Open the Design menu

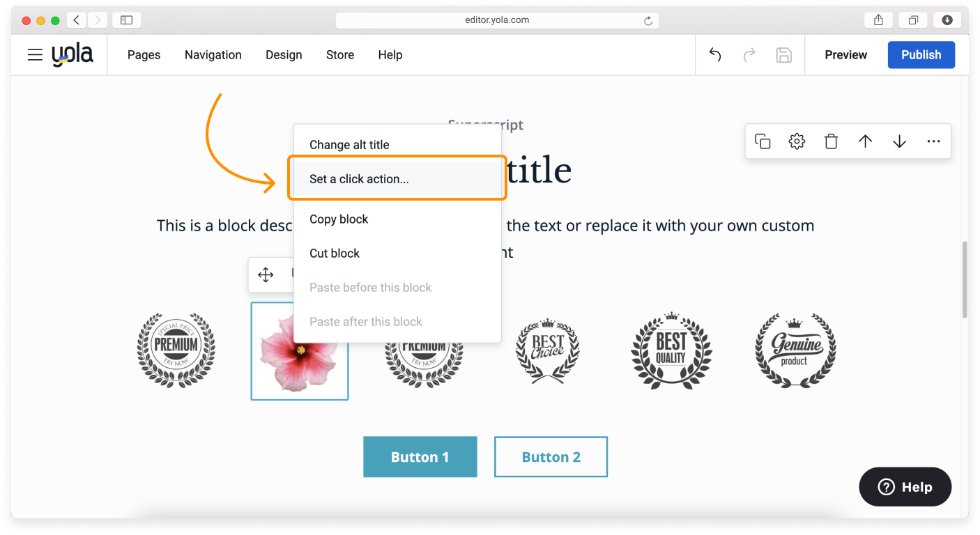[x=284, y=55]
